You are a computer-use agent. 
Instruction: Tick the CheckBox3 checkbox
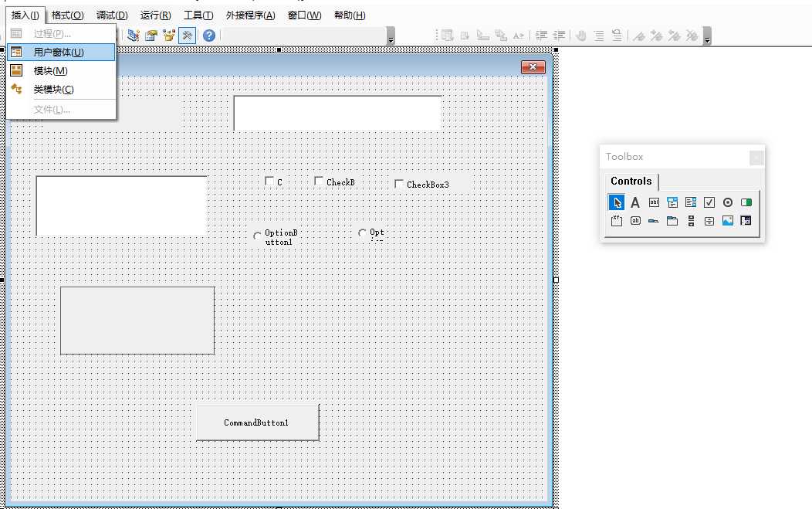point(399,184)
